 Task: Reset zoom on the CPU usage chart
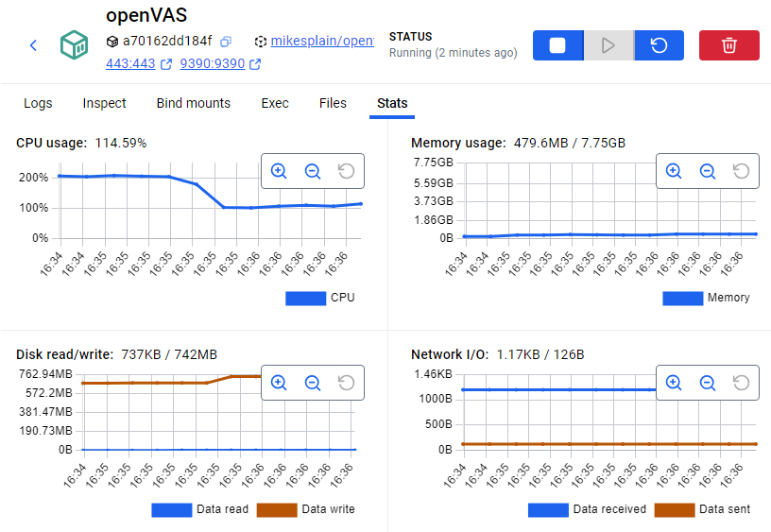[347, 171]
